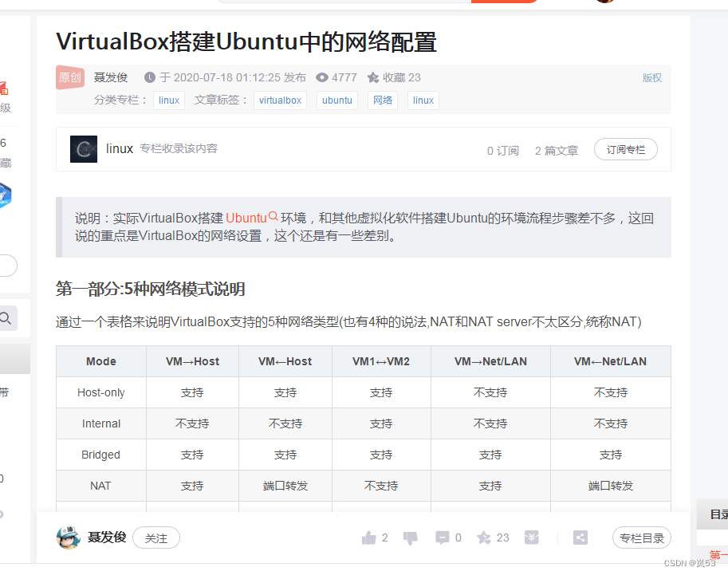Click author name 聂发俊 under the title

[x=111, y=77]
